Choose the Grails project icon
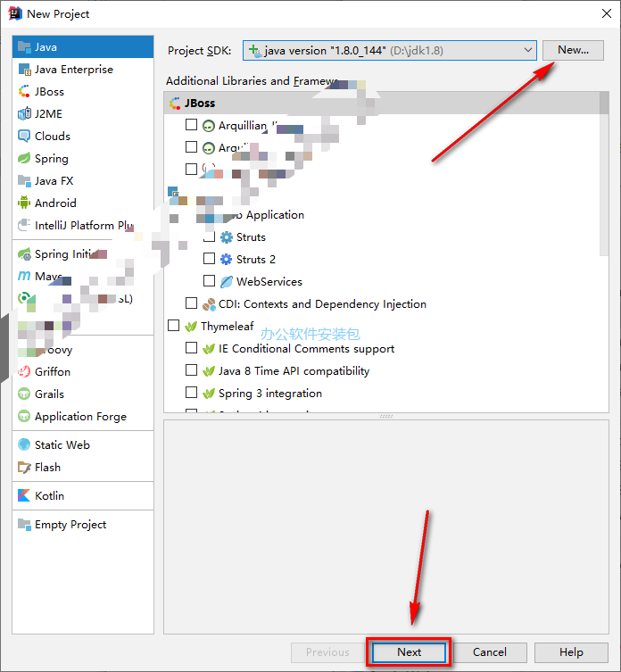Screen dimensions: 621x672 point(25,394)
